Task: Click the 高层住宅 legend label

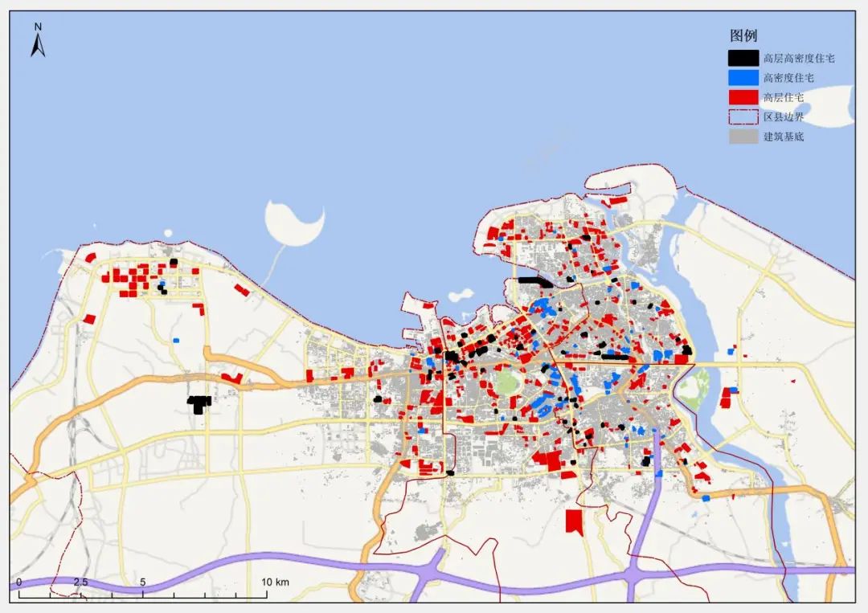Action: [x=784, y=97]
